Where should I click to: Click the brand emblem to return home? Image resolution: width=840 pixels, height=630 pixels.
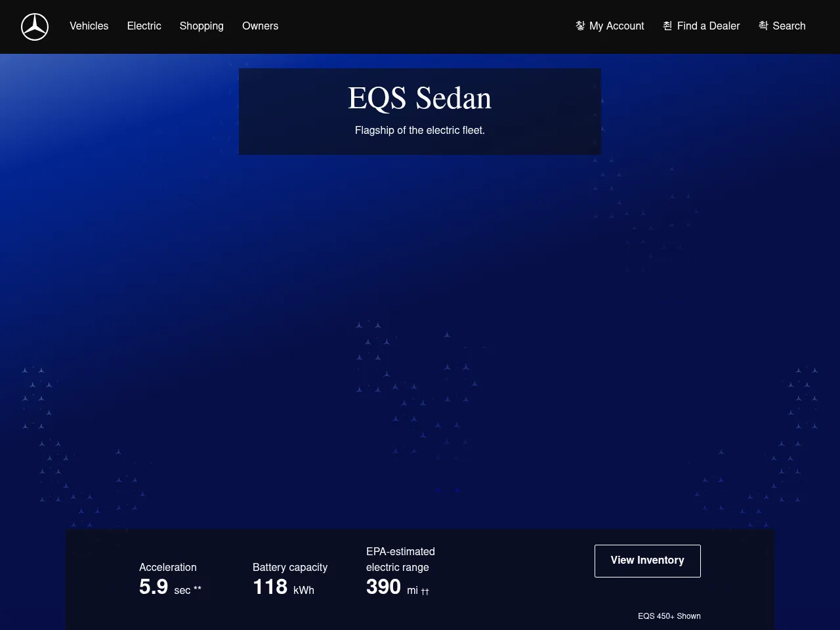[x=34, y=27]
